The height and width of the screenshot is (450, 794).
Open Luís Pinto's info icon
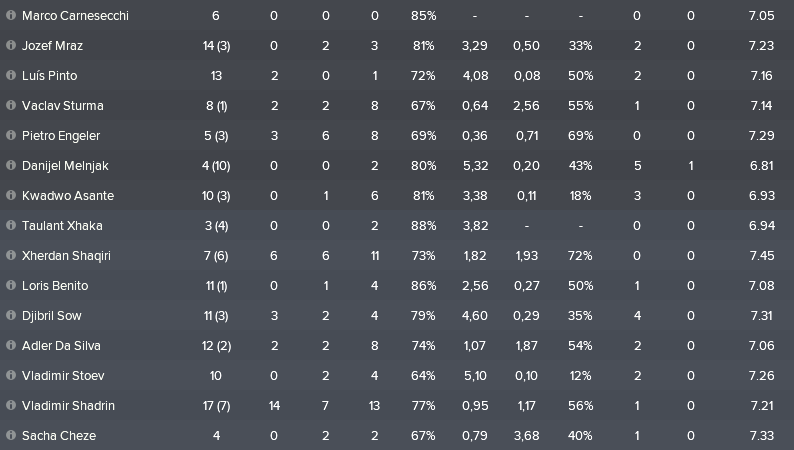11,75
